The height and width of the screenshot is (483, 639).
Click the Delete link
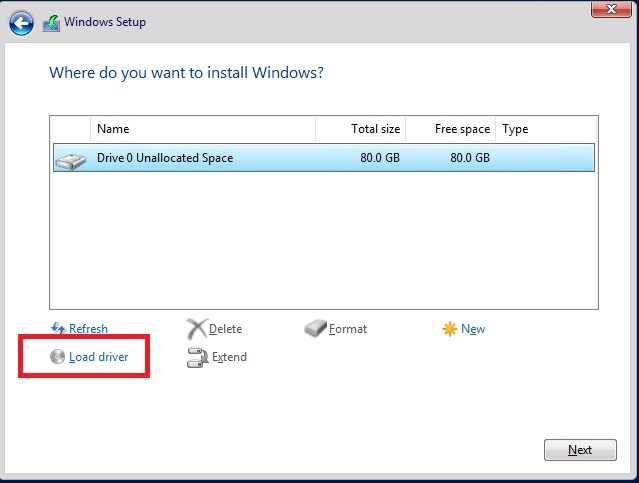point(225,329)
